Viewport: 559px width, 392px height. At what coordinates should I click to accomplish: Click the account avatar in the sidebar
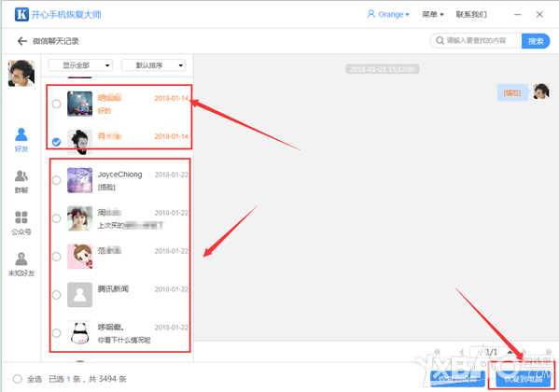pos(21,73)
